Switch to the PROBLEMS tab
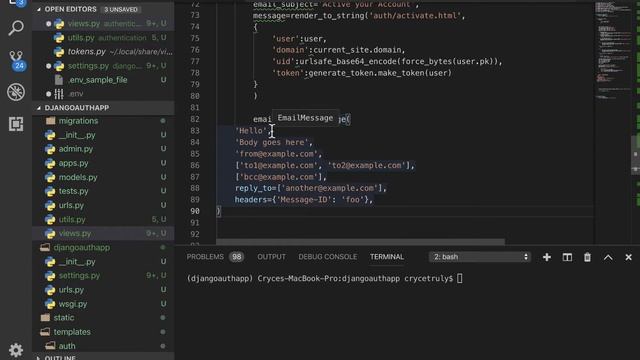This screenshot has height=360, width=640. (205, 257)
